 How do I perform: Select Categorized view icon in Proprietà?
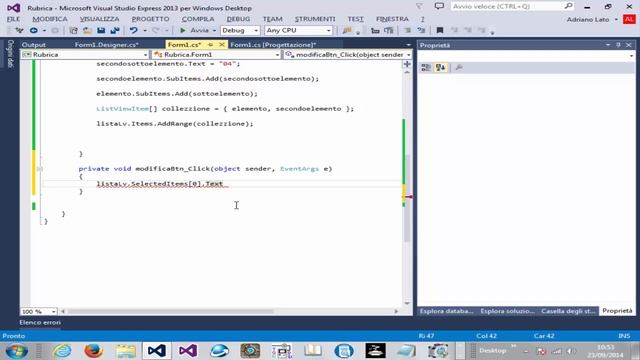click(426, 68)
